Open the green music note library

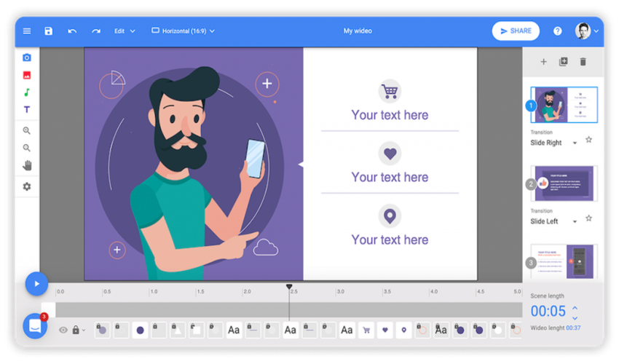[x=27, y=92]
